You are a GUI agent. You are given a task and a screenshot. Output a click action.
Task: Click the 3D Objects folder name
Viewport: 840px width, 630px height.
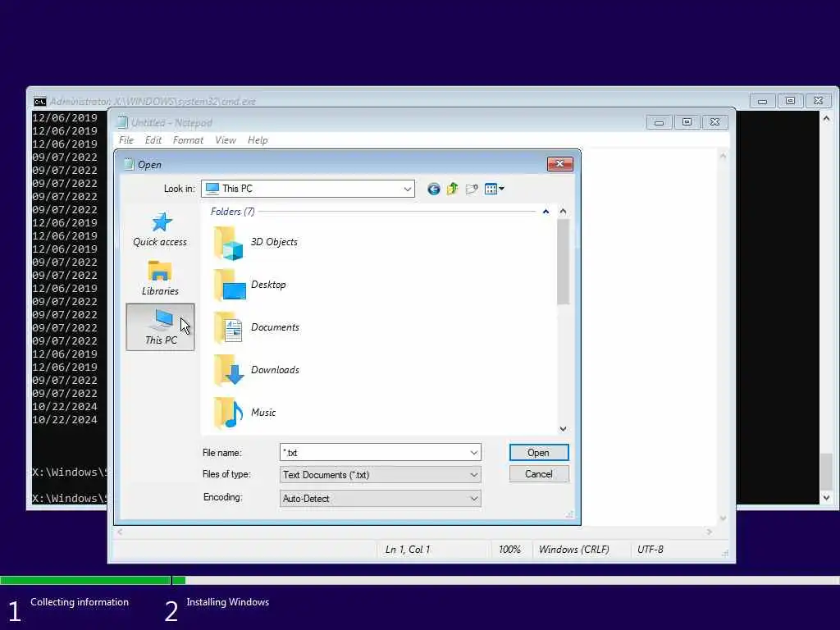[x=274, y=242]
